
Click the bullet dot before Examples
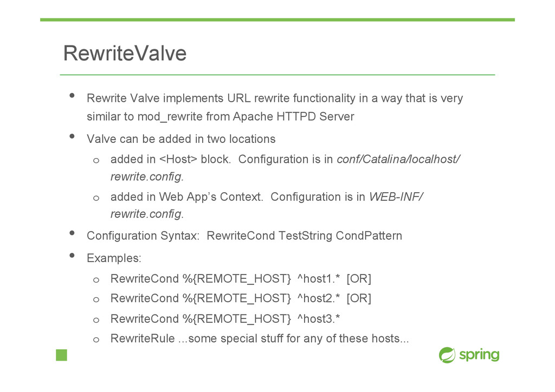pos(72,256)
